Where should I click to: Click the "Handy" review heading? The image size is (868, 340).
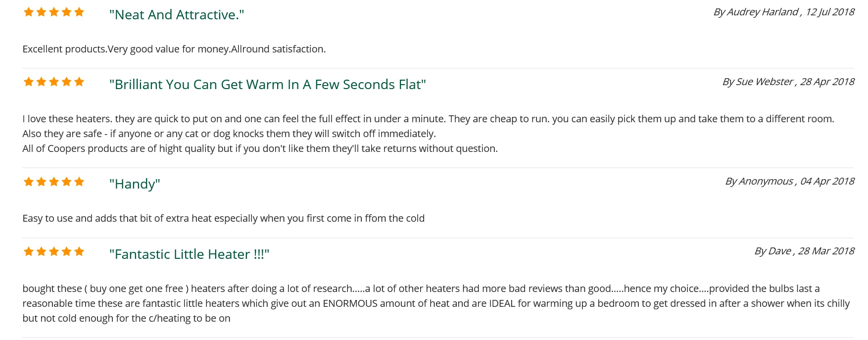[135, 184]
